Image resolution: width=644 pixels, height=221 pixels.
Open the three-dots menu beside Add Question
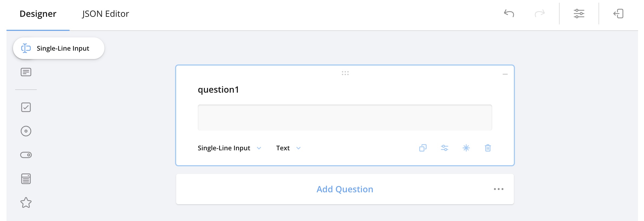tap(498, 189)
